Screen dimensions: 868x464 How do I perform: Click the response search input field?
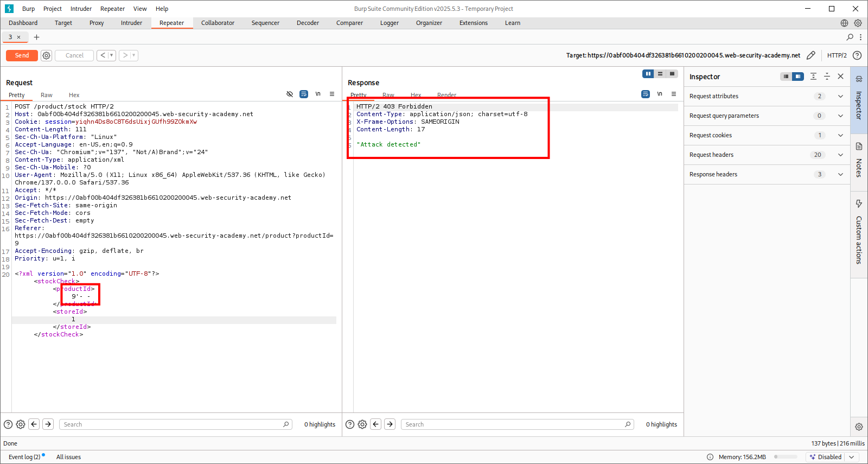coord(518,424)
